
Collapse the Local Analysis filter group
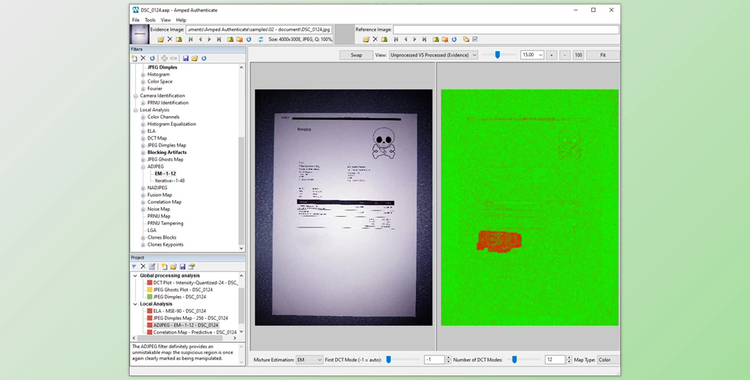135,110
